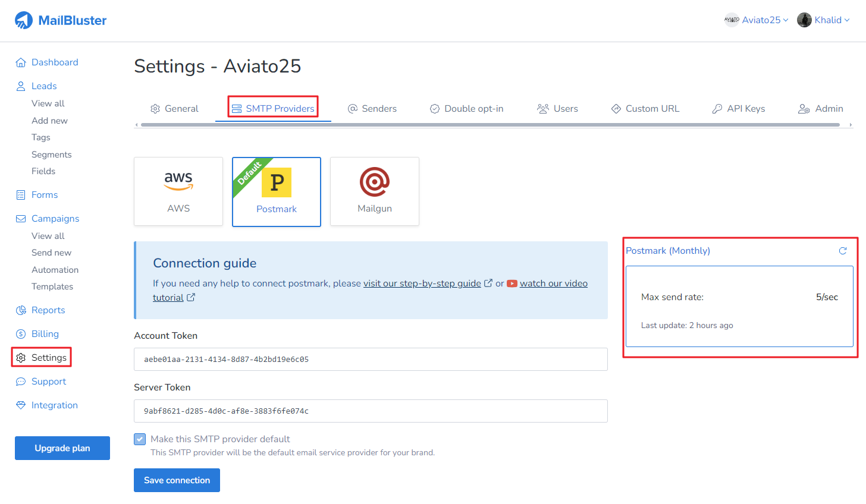The height and width of the screenshot is (504, 866).
Task: Click the MailBluster logo
Action: click(x=61, y=20)
